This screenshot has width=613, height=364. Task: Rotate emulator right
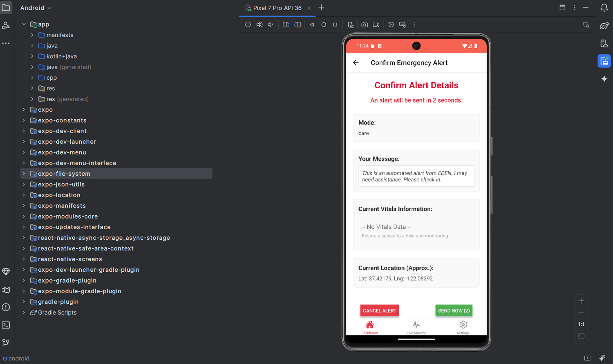[298, 25]
